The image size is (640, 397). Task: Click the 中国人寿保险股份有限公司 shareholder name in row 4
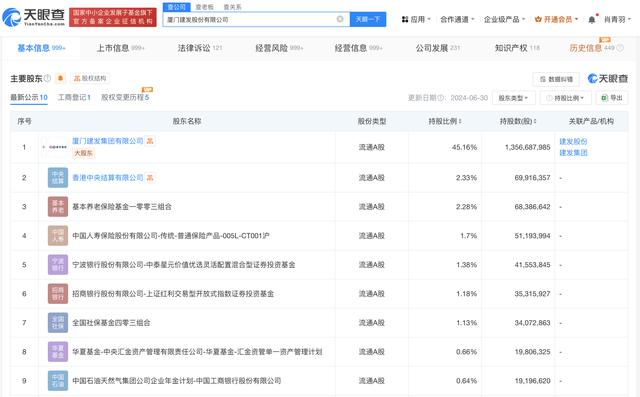pyautogui.click(x=171, y=235)
